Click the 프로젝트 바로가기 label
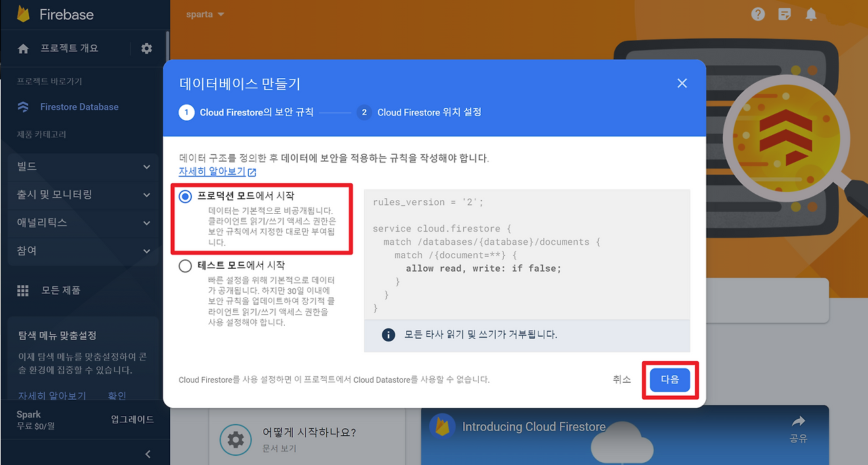This screenshot has width=868, height=465. click(50, 81)
